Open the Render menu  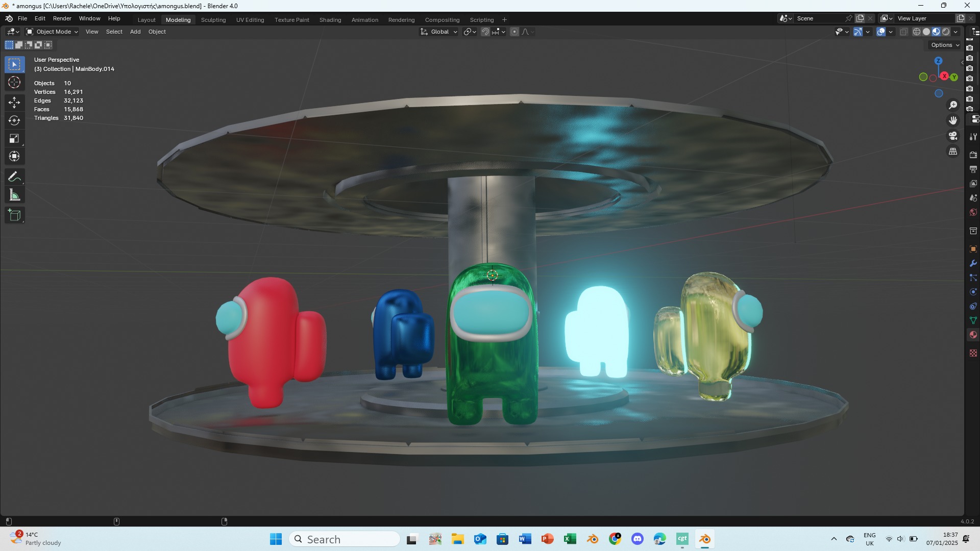(62, 18)
